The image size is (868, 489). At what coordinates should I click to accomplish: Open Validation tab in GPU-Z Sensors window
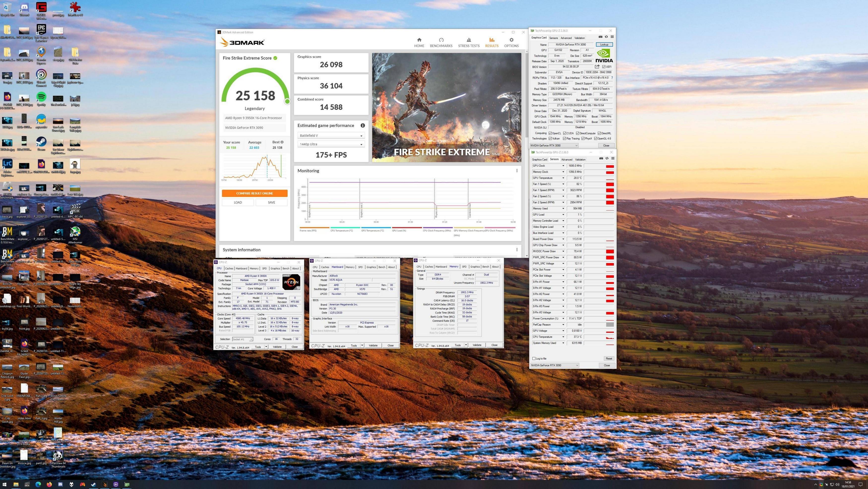tap(580, 160)
